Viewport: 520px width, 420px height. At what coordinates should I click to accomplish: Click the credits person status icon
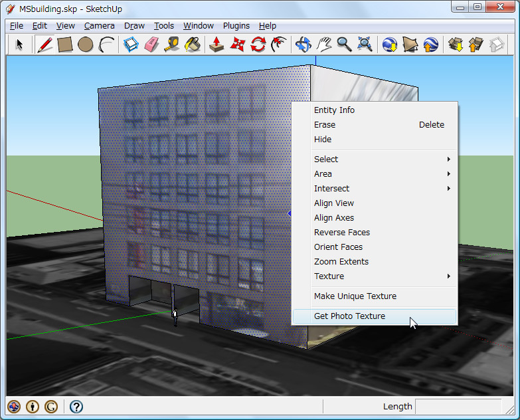tap(33, 407)
